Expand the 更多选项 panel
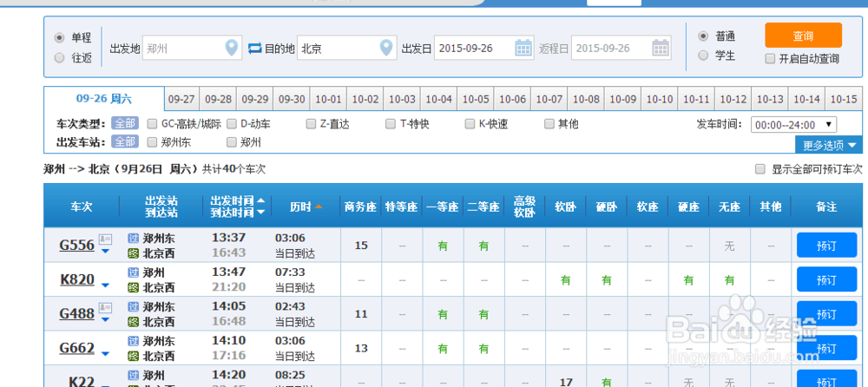868x387 pixels. (x=829, y=145)
